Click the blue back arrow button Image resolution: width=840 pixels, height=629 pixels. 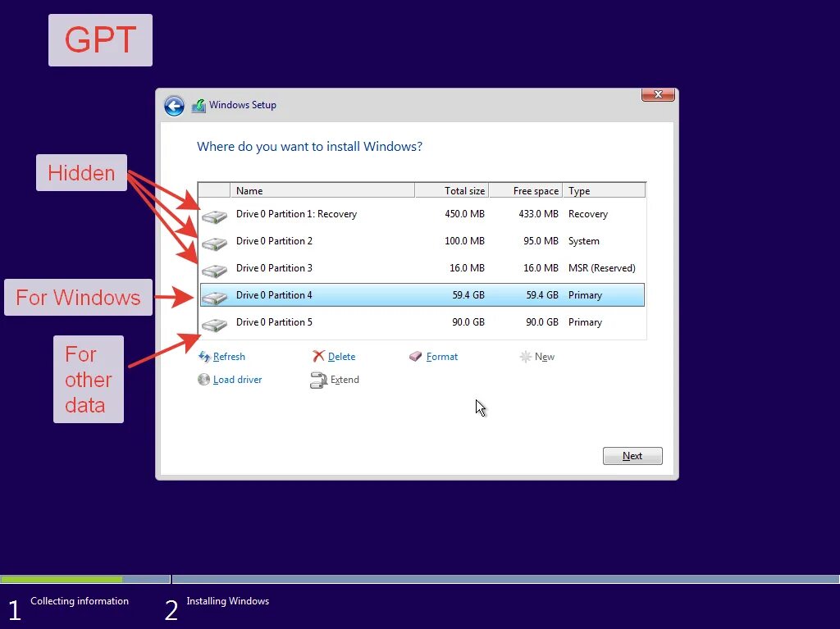click(174, 106)
